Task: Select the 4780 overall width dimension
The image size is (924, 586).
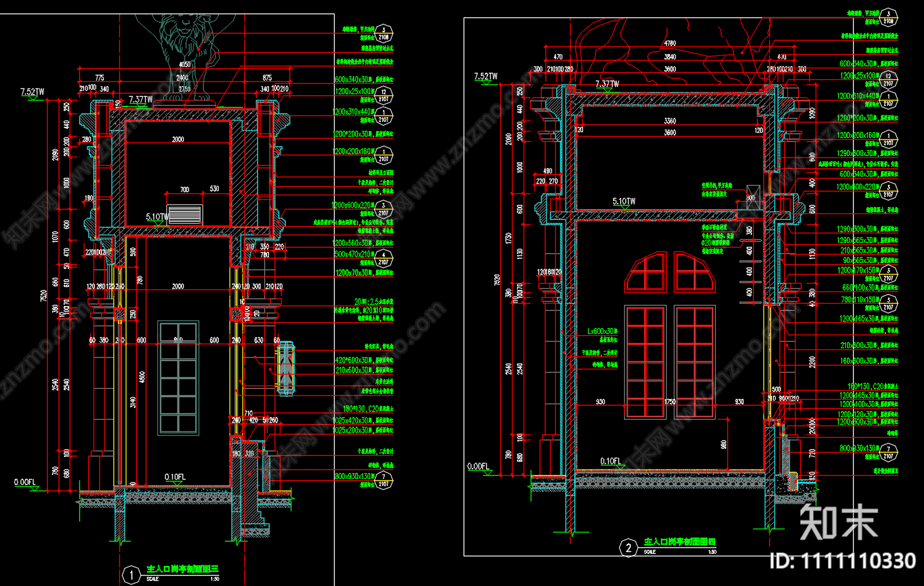Action: click(x=670, y=43)
